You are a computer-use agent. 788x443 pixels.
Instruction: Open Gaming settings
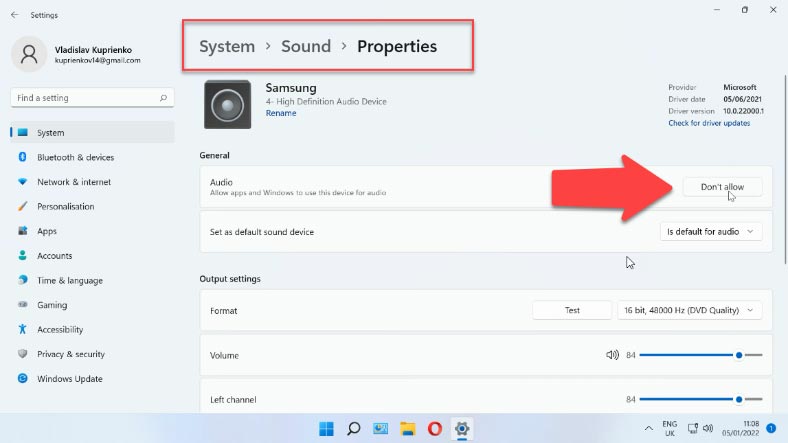click(92, 305)
